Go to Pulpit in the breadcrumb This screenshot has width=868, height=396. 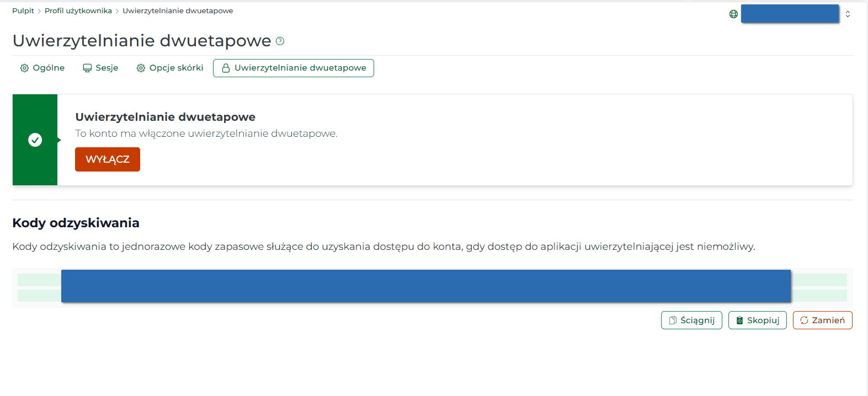[x=23, y=11]
